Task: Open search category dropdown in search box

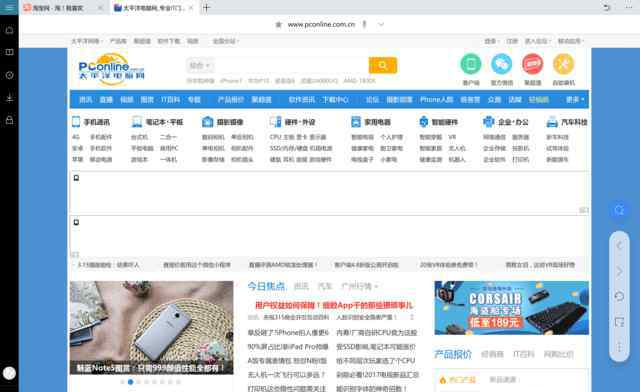Action: pos(200,65)
